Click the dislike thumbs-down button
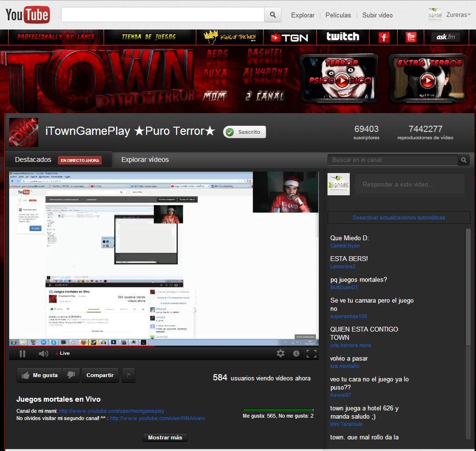 [71, 375]
